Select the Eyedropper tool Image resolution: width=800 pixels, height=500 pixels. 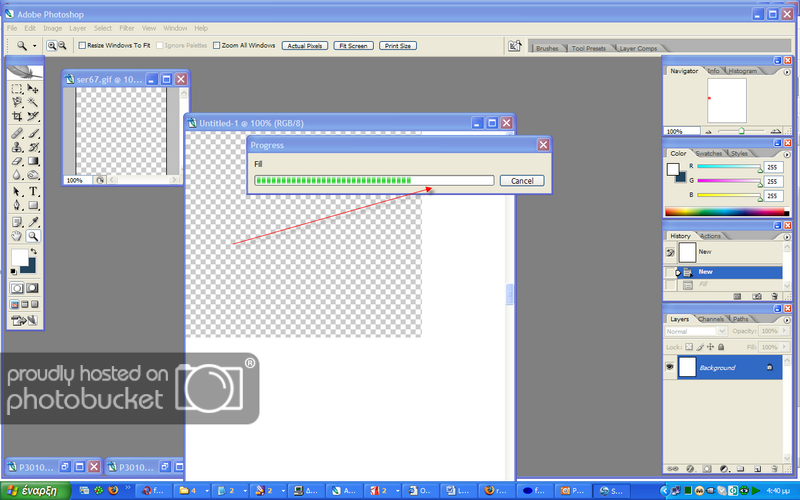click(x=33, y=221)
